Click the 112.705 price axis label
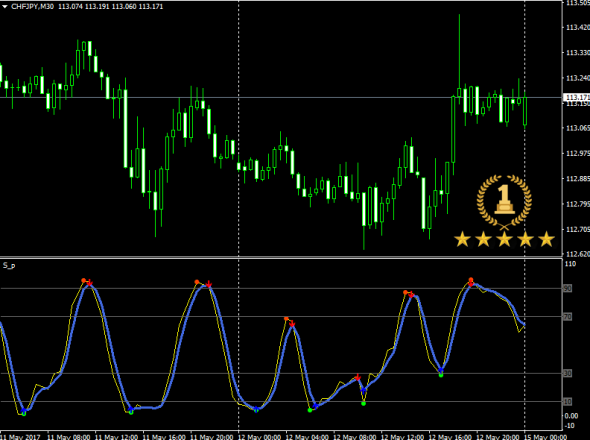The width and height of the screenshot is (590, 440). pyautogui.click(x=578, y=229)
